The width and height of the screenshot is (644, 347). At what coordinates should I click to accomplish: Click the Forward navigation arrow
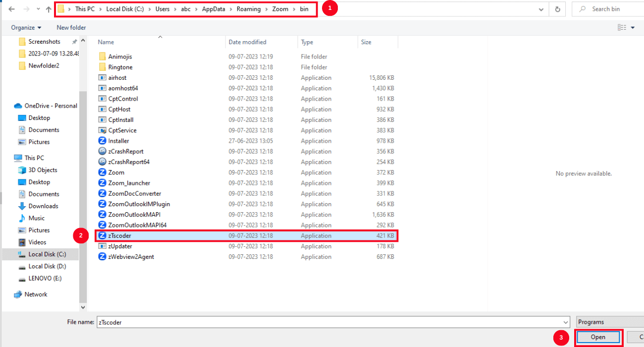pyautogui.click(x=26, y=9)
